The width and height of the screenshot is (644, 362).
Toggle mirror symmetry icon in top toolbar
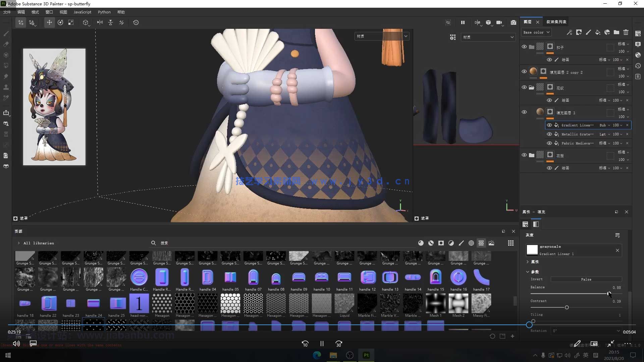tap(100, 22)
